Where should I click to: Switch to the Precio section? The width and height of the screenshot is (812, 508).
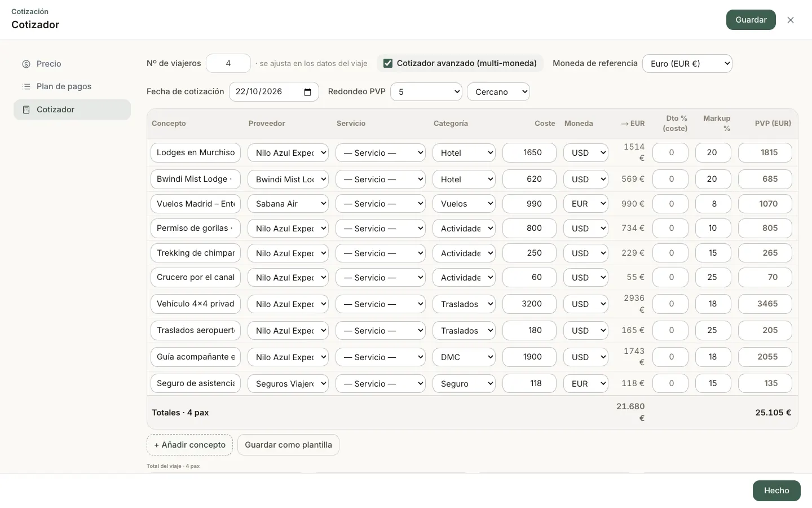[x=72, y=64]
